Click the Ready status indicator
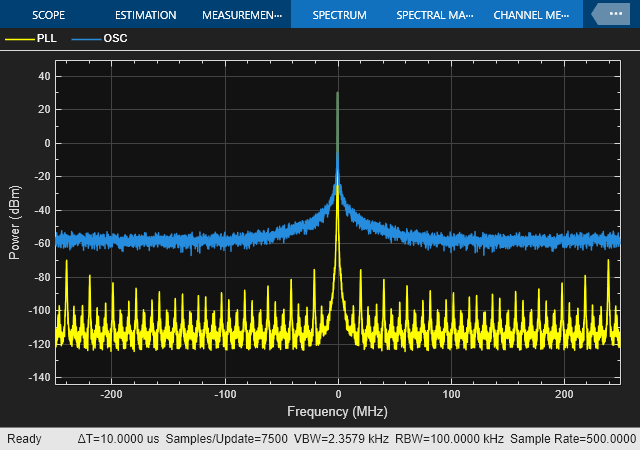 pos(24,439)
